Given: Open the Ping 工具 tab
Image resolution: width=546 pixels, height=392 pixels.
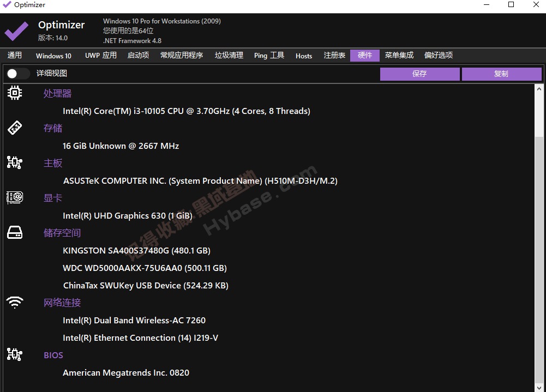Looking at the screenshot, I should point(269,56).
